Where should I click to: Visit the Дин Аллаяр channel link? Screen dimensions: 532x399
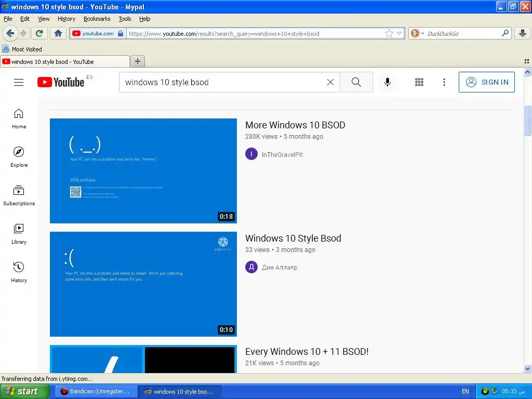(280, 268)
